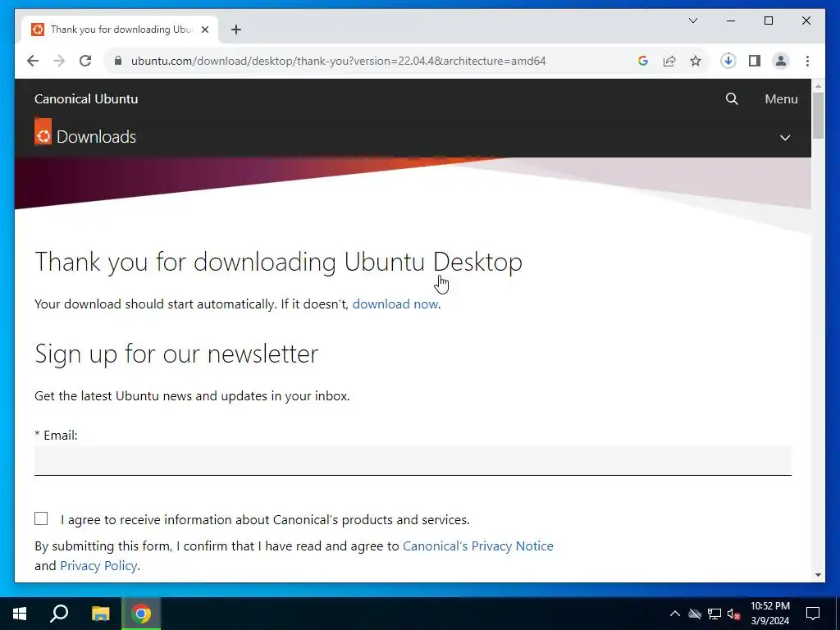Go back to the previous page
Screen dimensions: 840x630
tap(33, 61)
